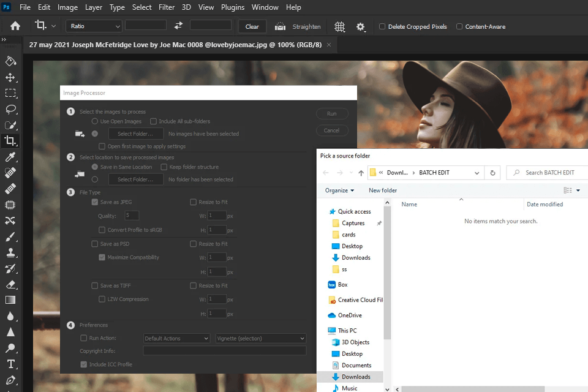Select the Eyedropper tool
Viewport: 588px width, 392px height.
(x=10, y=157)
